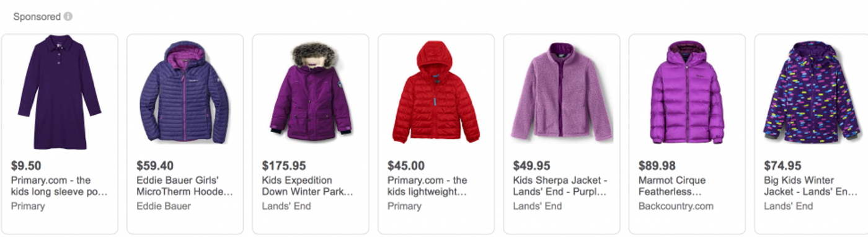Open Eddie Bauer Girls' MicroTherm title link
This screenshot has height=237, width=868.
click(x=185, y=186)
